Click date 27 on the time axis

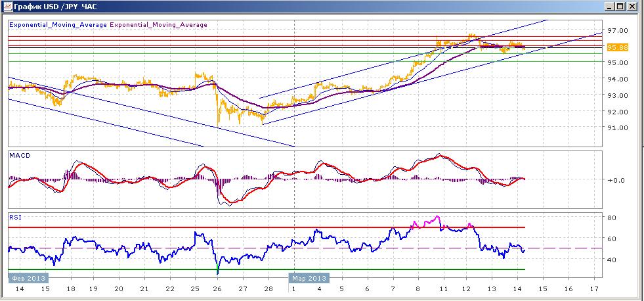coord(243,289)
